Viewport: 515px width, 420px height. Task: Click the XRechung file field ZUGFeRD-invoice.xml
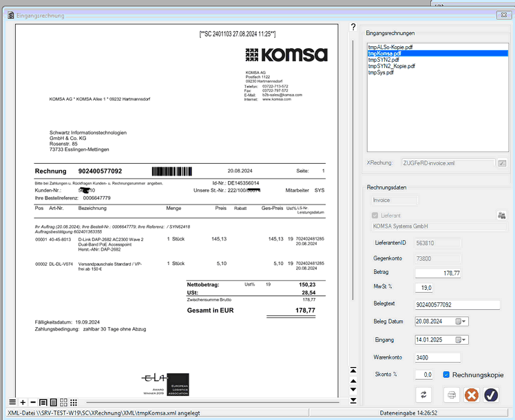[x=448, y=163]
